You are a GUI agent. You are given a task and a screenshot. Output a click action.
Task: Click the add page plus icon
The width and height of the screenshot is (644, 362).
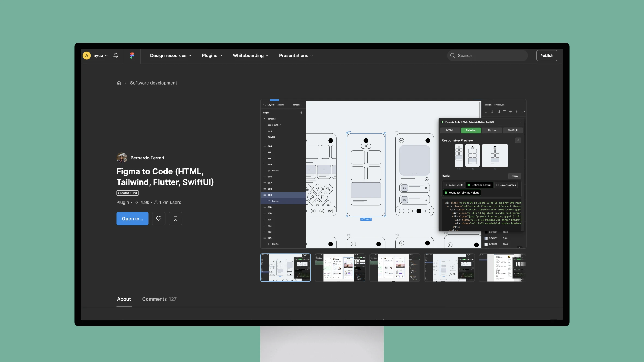tap(301, 113)
